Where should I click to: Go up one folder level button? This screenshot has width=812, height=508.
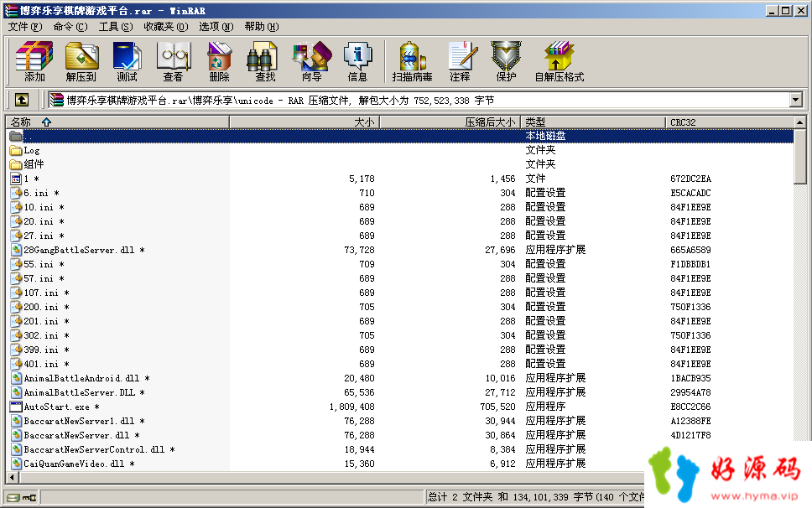pos(23,99)
